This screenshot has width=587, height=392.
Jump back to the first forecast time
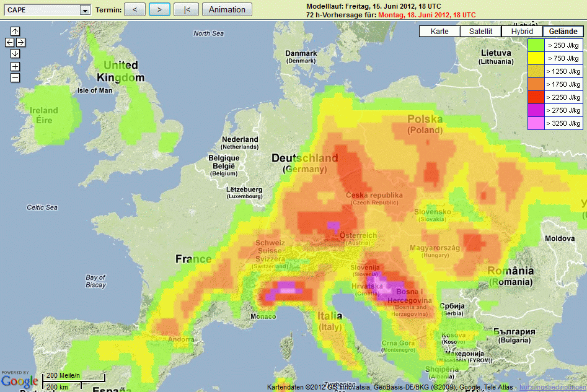187,9
